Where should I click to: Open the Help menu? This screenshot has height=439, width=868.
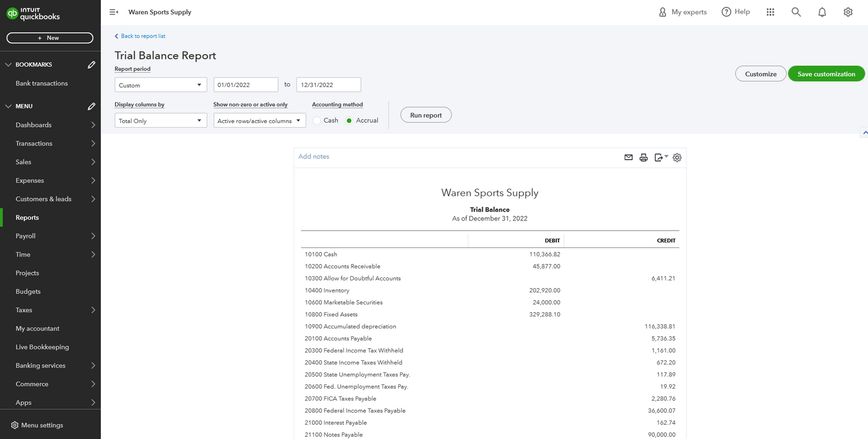[x=736, y=12]
